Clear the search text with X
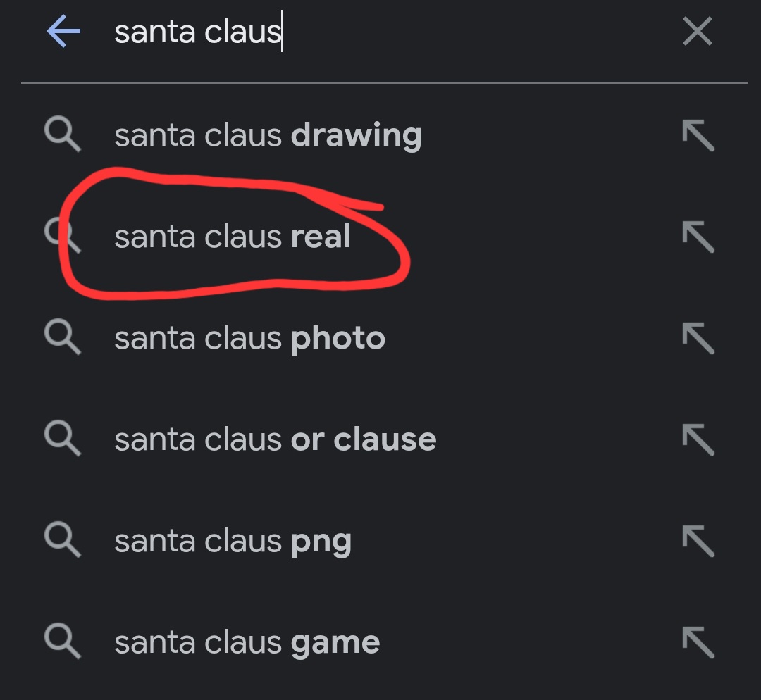 [x=697, y=32]
